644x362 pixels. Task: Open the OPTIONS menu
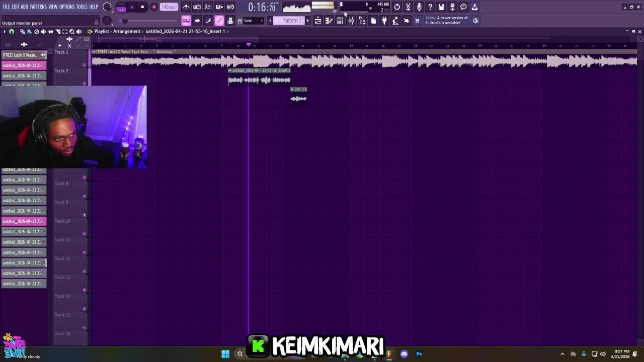click(67, 7)
